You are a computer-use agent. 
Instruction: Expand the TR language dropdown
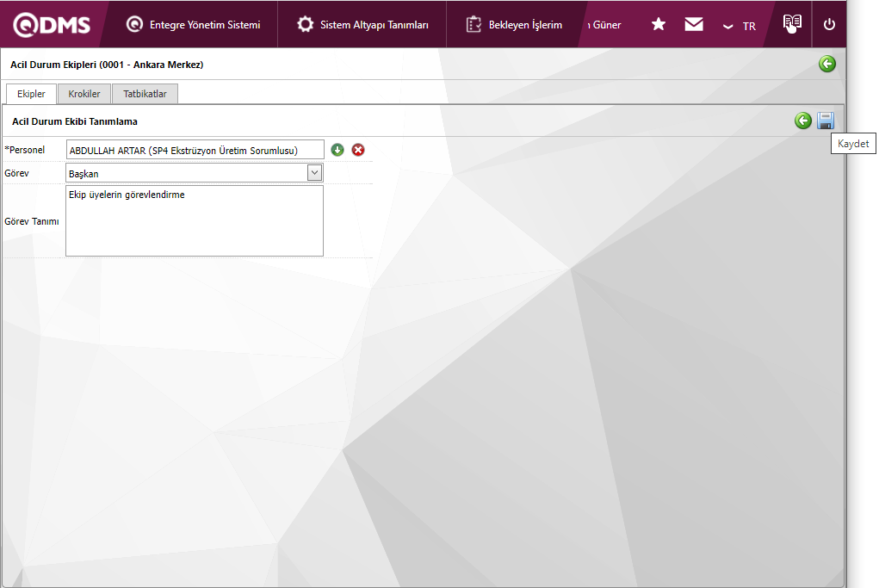pos(740,26)
